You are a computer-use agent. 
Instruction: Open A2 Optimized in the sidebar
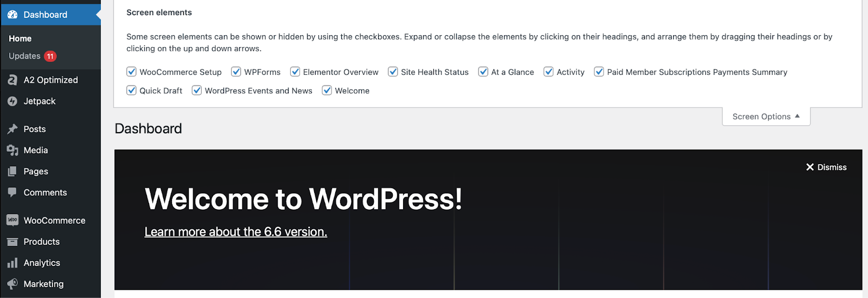[50, 80]
